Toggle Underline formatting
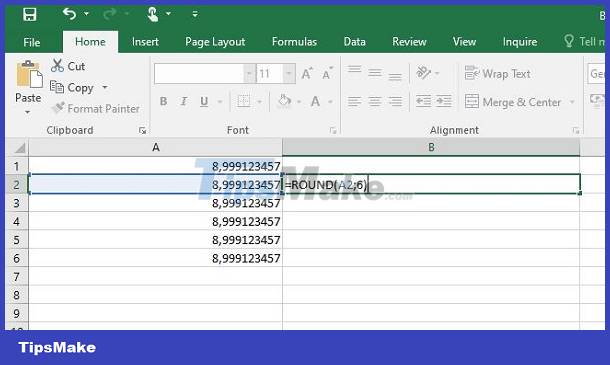 coord(204,102)
